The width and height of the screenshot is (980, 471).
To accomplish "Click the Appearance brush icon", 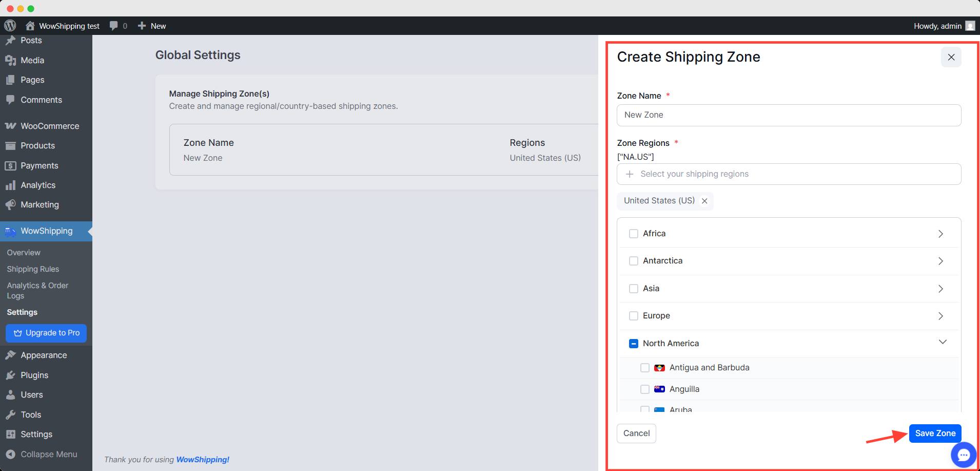I will click(10, 355).
